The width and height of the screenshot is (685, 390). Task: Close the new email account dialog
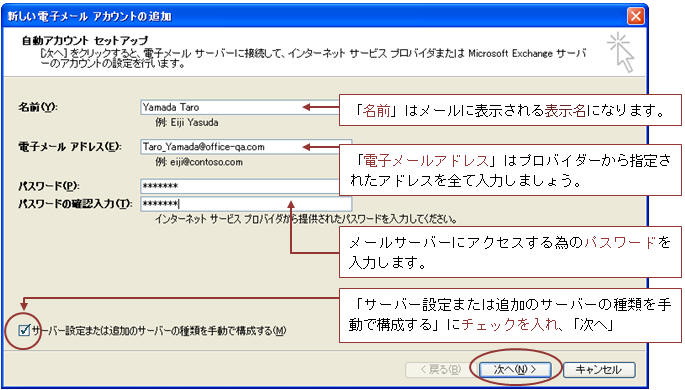pyautogui.click(x=636, y=16)
